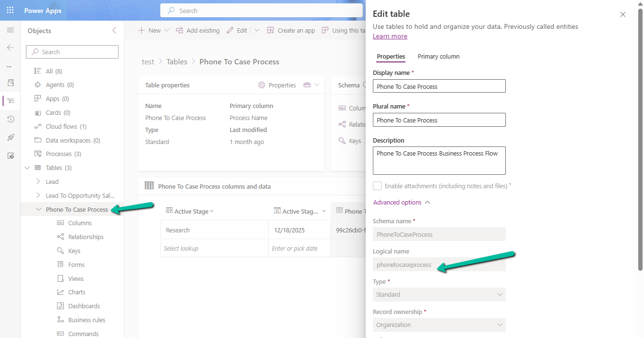Open the Power Apps app launcher waffle
Screen dimensions: 644x338
(10, 10)
